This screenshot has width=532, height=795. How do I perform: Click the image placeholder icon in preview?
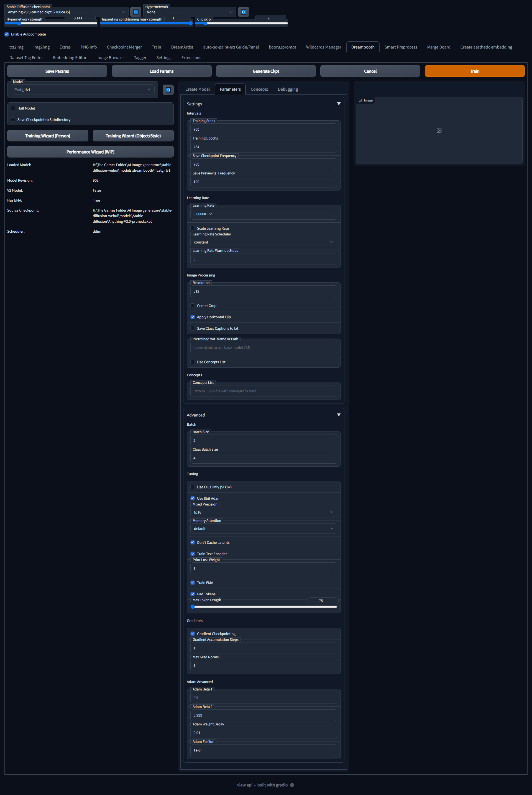pyautogui.click(x=439, y=130)
